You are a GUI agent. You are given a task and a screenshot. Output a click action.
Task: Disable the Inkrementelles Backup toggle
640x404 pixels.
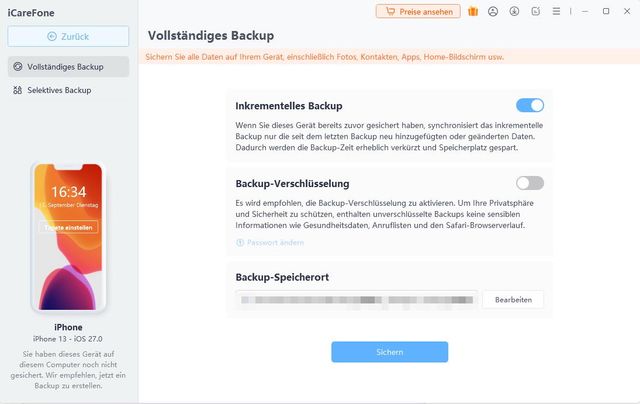click(530, 105)
